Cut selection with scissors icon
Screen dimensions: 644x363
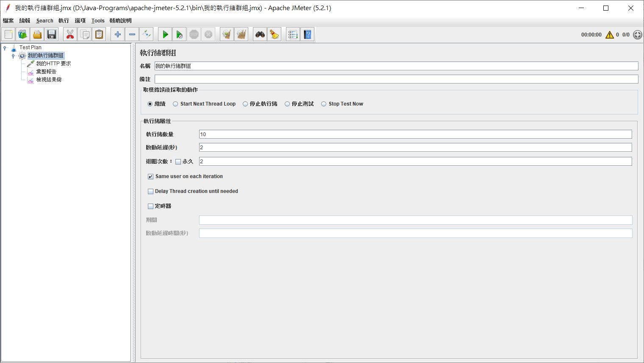pyautogui.click(x=70, y=34)
